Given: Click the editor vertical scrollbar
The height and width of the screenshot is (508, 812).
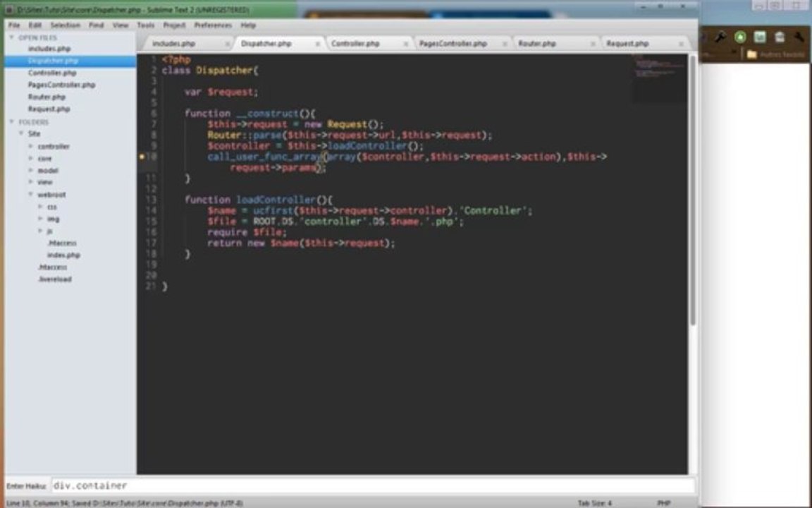Looking at the screenshot, I should (x=692, y=190).
